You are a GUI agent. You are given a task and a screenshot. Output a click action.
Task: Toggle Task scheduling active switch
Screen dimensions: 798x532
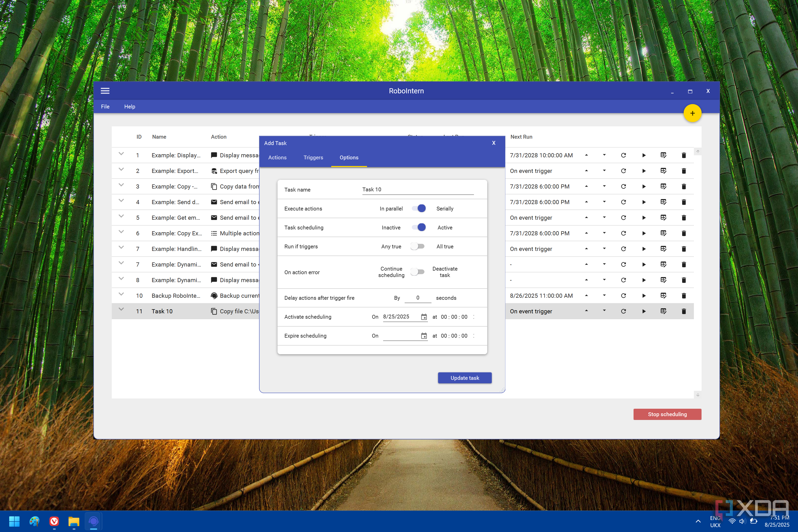tap(419, 227)
